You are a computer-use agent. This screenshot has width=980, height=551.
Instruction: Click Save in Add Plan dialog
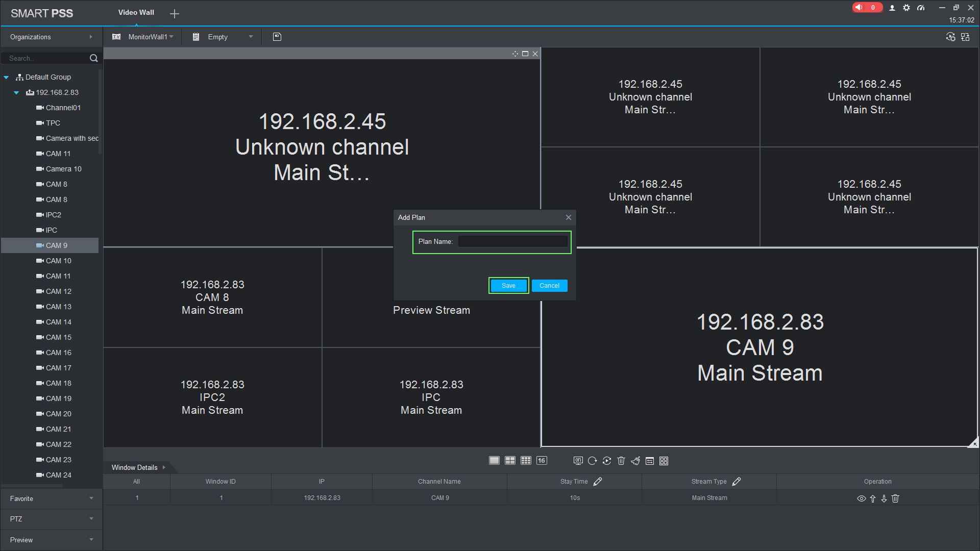coord(508,286)
